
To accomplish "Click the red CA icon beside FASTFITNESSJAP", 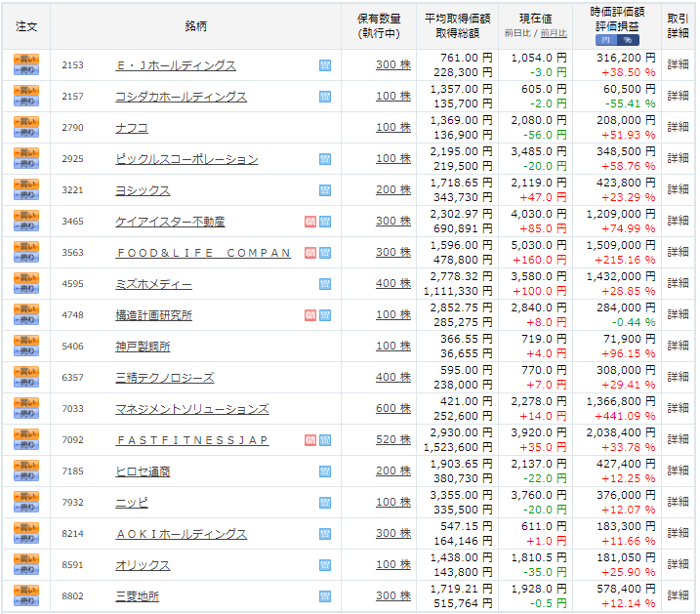I will point(310,440).
